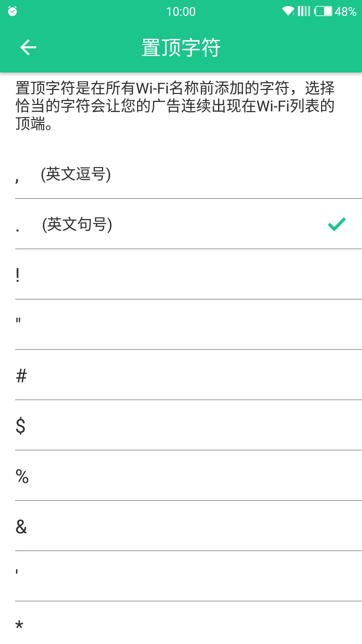Select the exclamation mark character

click(x=181, y=275)
